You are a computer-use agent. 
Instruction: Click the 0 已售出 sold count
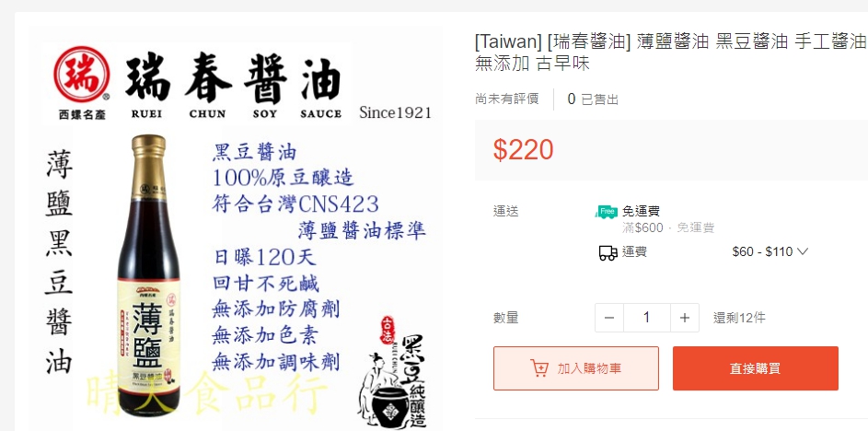(593, 99)
